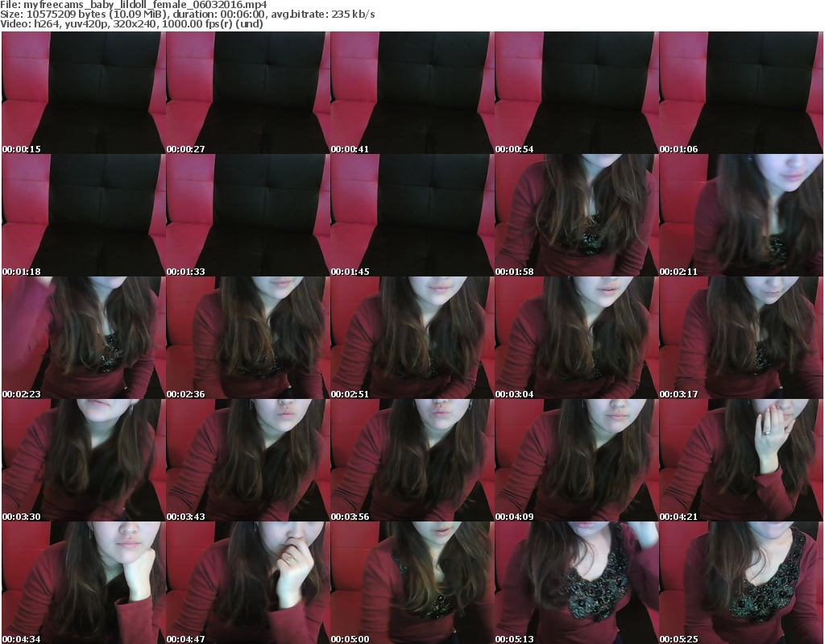Click the thumbnail timestamped 00:05:13

pos(576,582)
